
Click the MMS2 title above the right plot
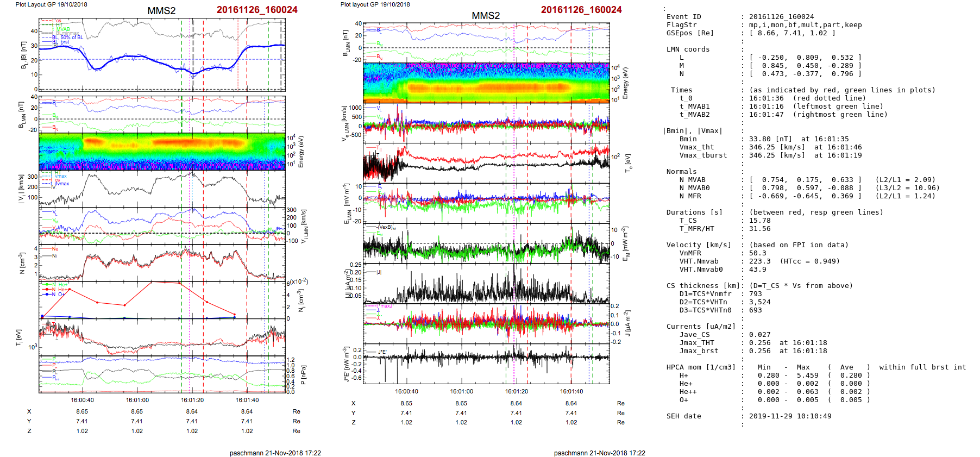pos(486,16)
